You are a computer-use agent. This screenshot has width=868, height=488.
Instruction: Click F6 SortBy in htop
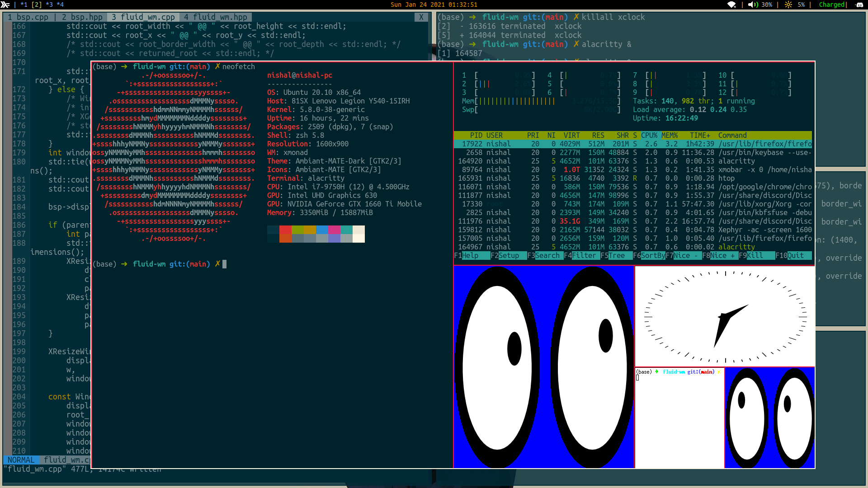point(653,255)
